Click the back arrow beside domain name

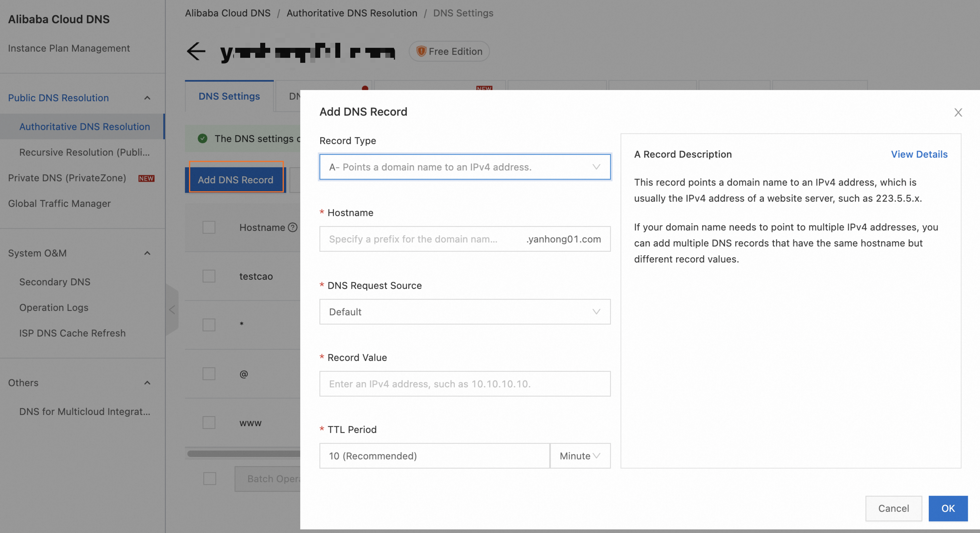tap(196, 51)
